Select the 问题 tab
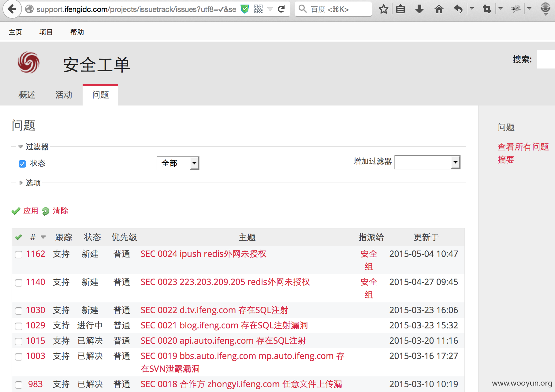The width and height of the screenshot is (555, 392). (100, 95)
